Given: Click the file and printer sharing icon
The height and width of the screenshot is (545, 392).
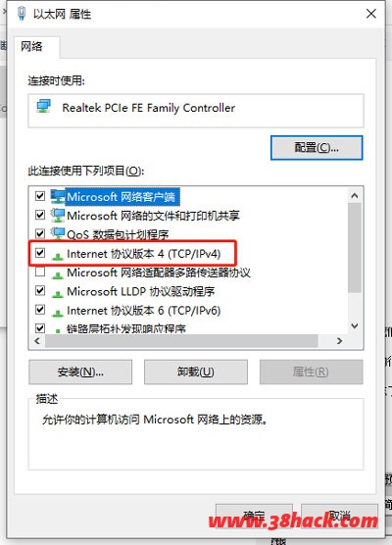Looking at the screenshot, I should click(x=58, y=215).
